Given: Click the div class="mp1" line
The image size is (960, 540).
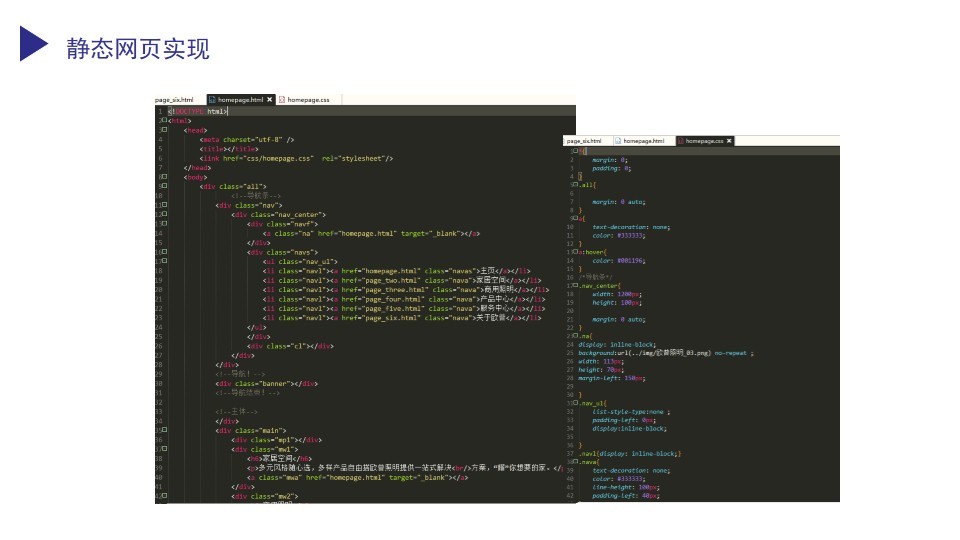Looking at the screenshot, I should (277, 440).
